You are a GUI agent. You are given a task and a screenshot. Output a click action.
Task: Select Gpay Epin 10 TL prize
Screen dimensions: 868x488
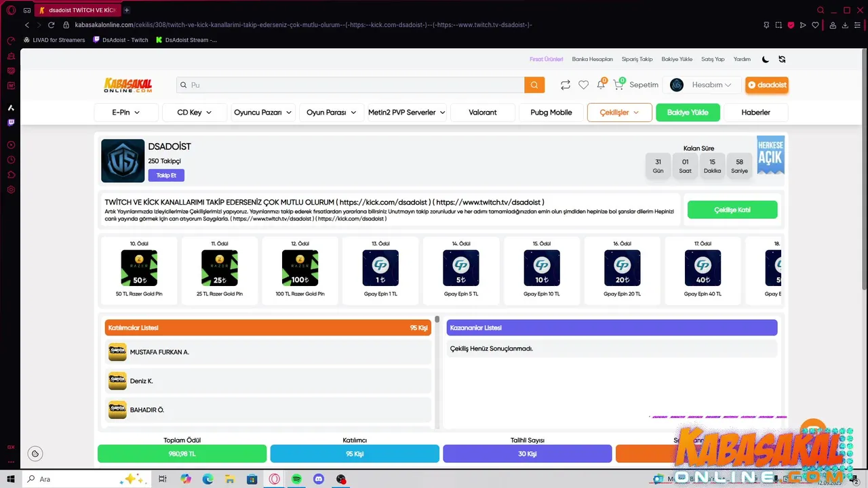[541, 272]
